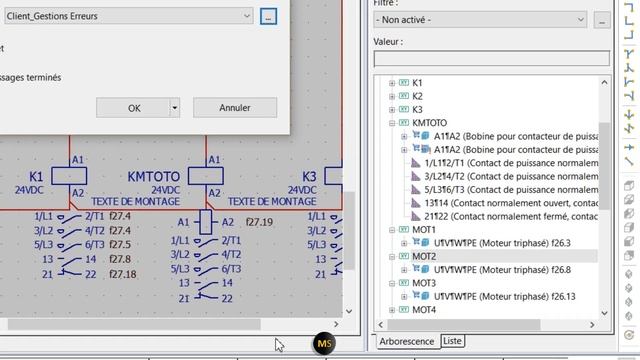Collapse the MOT3 tree node
The image size is (640, 360).
tap(392, 283)
